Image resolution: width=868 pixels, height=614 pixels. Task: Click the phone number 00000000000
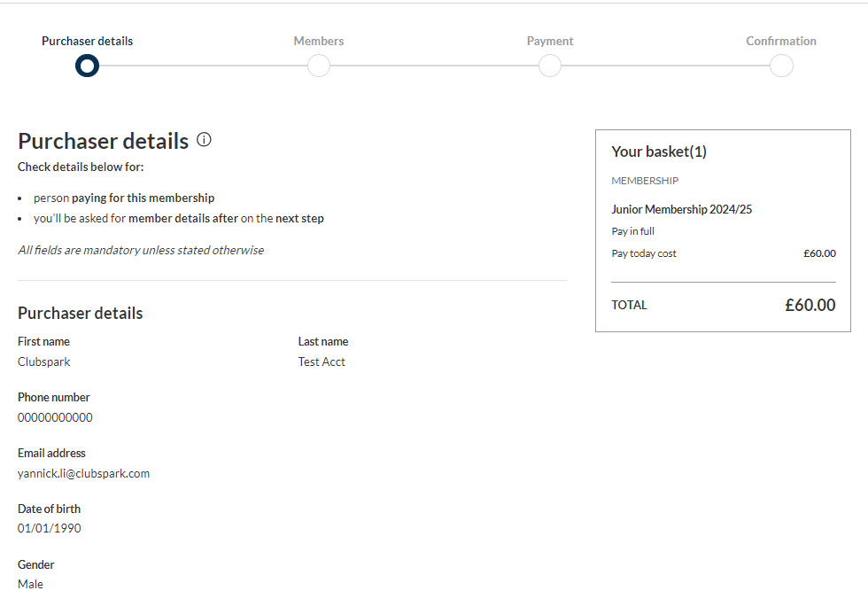55,417
